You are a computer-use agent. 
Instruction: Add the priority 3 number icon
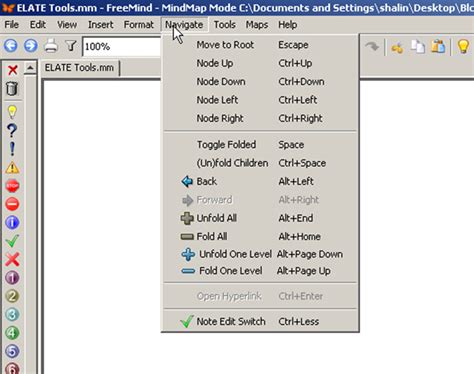(12, 314)
